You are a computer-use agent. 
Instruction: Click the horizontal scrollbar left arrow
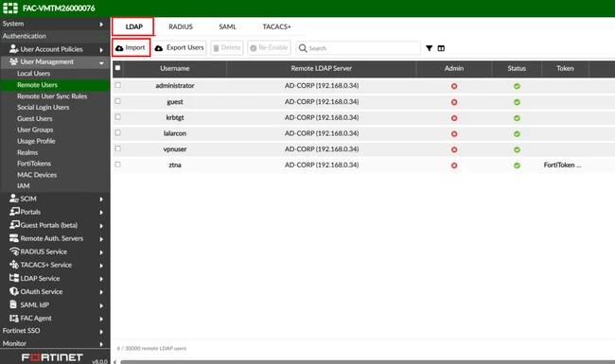(114, 362)
